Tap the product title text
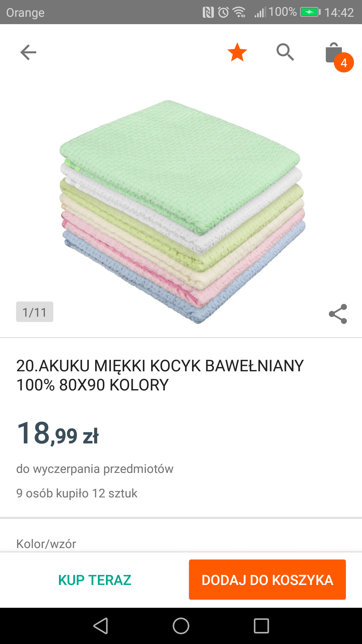This screenshot has width=362, height=644. click(x=160, y=375)
